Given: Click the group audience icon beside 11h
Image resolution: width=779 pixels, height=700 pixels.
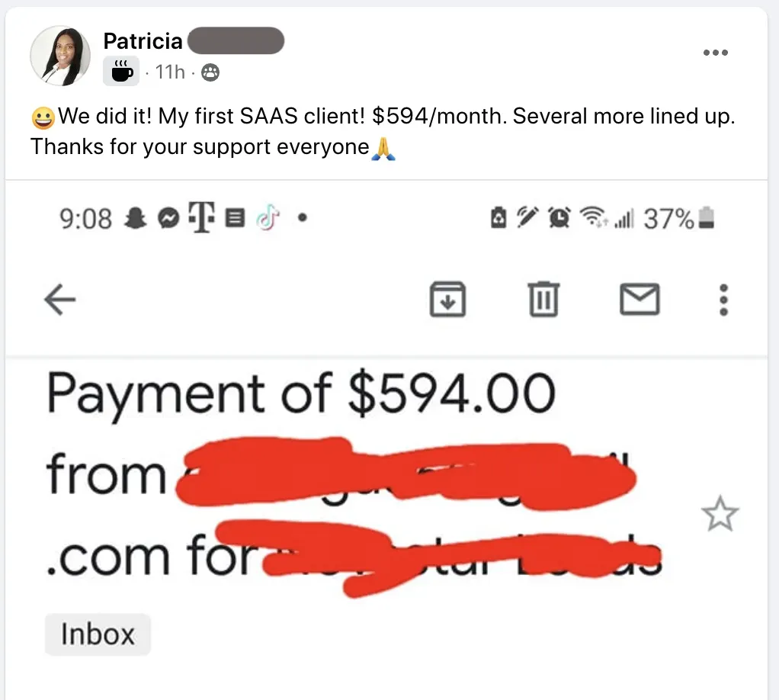Looking at the screenshot, I should point(210,72).
